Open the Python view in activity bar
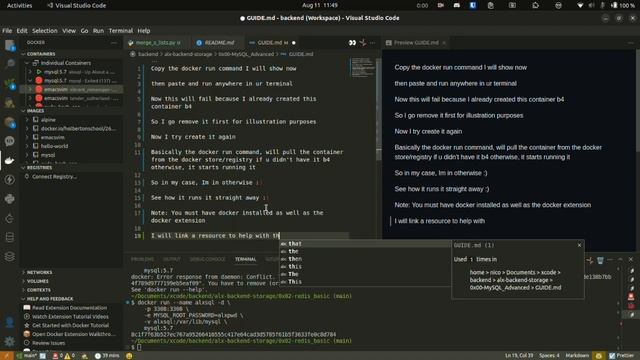 [9, 199]
